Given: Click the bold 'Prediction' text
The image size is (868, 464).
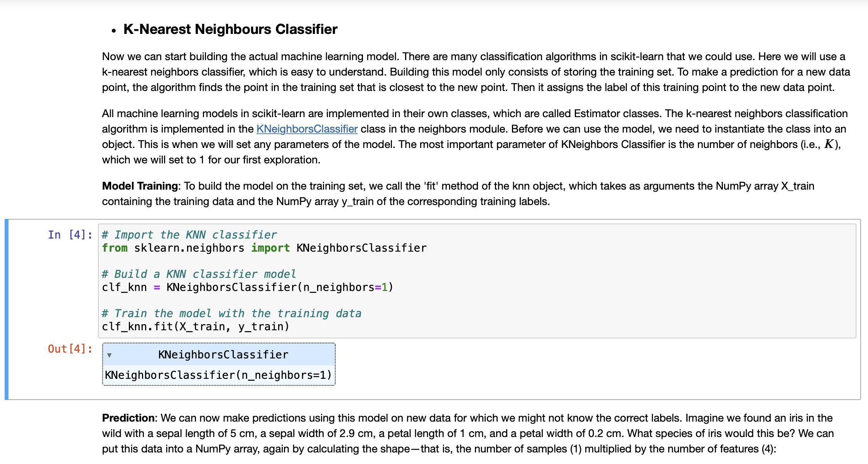Looking at the screenshot, I should (128, 418).
